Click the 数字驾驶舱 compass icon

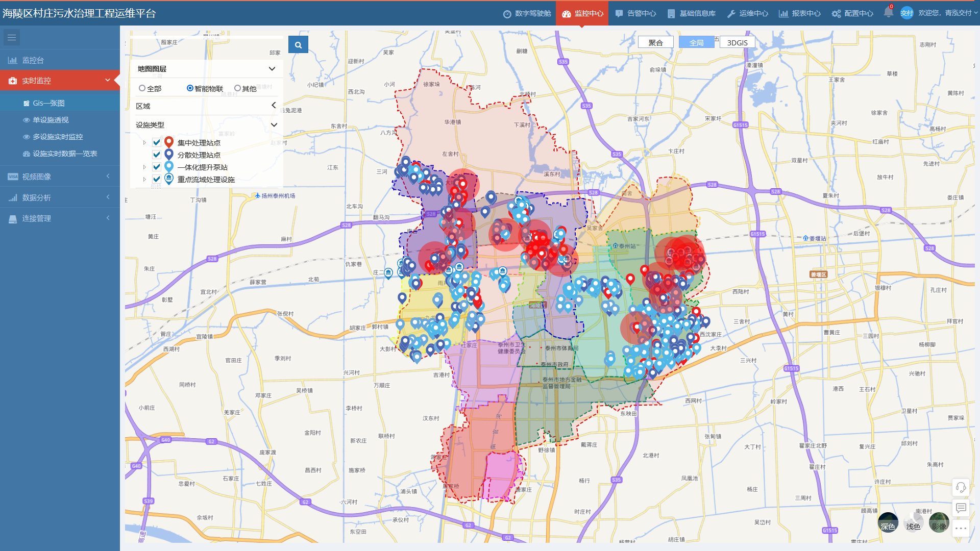pyautogui.click(x=507, y=14)
